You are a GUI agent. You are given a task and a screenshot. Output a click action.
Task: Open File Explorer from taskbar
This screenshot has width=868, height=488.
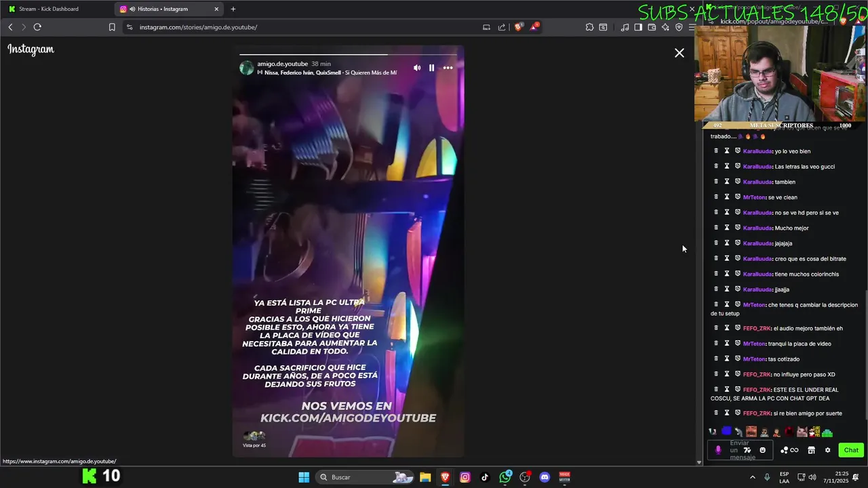pyautogui.click(x=425, y=477)
